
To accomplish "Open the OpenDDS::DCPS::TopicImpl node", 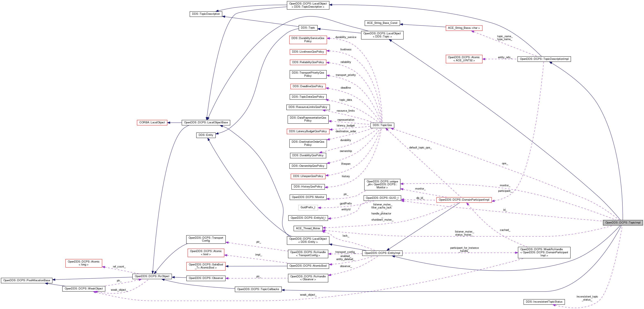I will tap(623, 222).
